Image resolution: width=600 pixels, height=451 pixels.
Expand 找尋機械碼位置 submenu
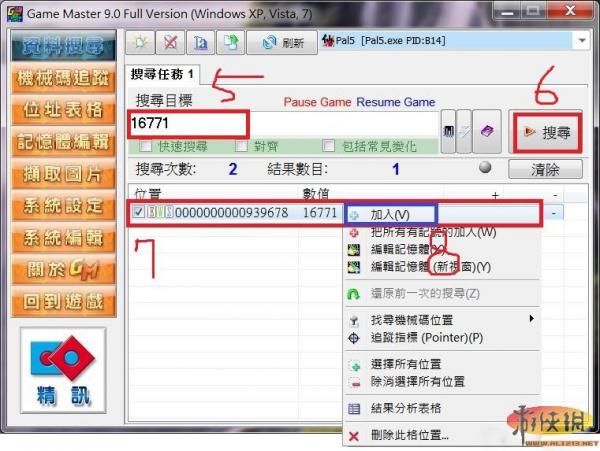pos(442,320)
